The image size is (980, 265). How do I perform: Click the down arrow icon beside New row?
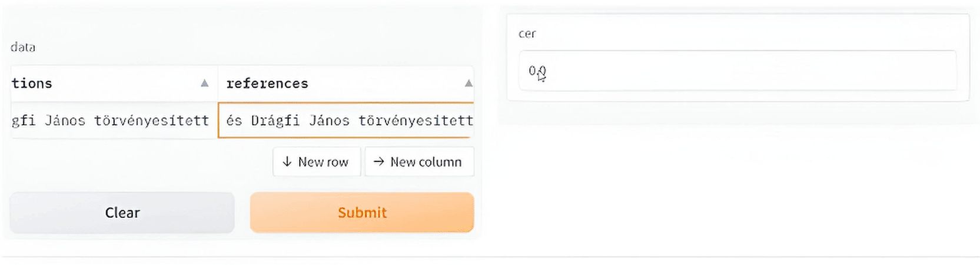pyautogui.click(x=287, y=161)
